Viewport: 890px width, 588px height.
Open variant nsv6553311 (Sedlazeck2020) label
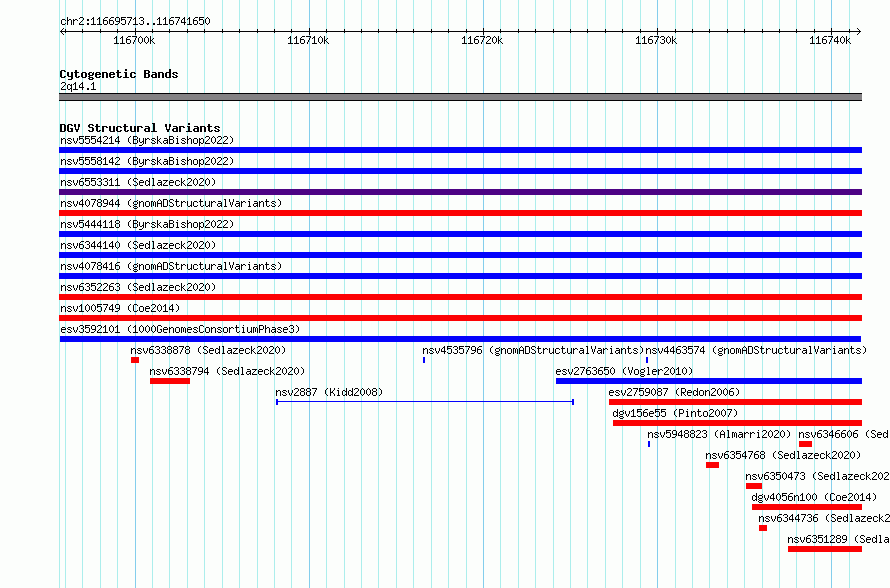pyautogui.click(x=138, y=182)
